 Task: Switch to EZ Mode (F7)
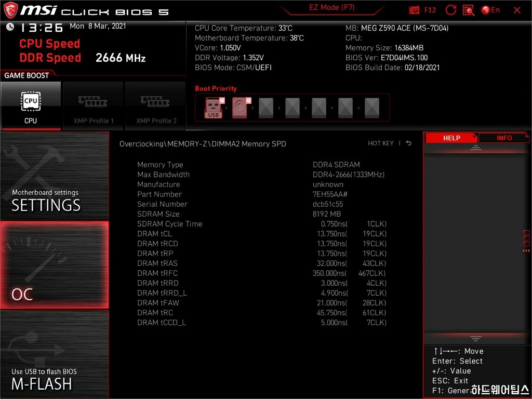pyautogui.click(x=331, y=7)
